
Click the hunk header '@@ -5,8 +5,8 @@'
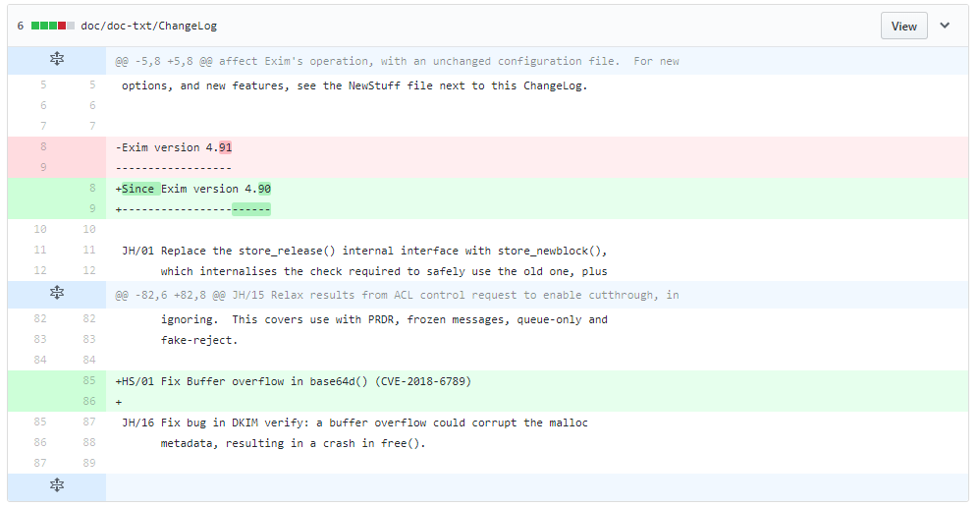[397, 61]
